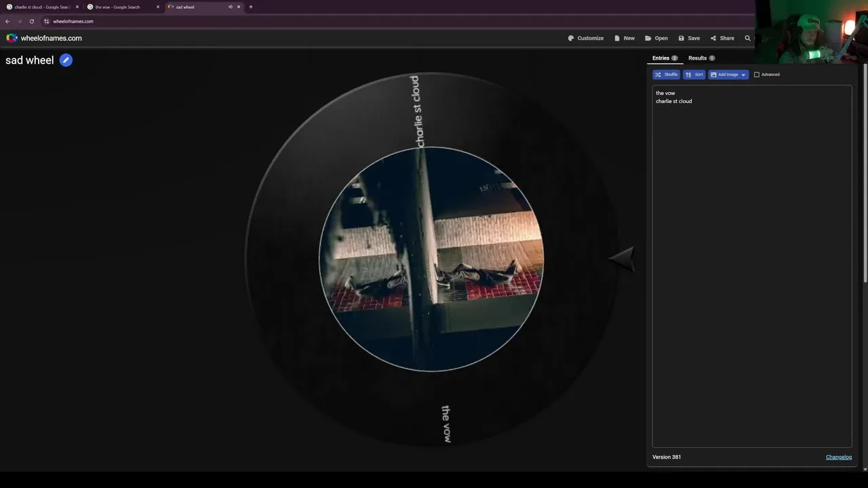Sort the entries alphabetically

pyautogui.click(x=694, y=75)
